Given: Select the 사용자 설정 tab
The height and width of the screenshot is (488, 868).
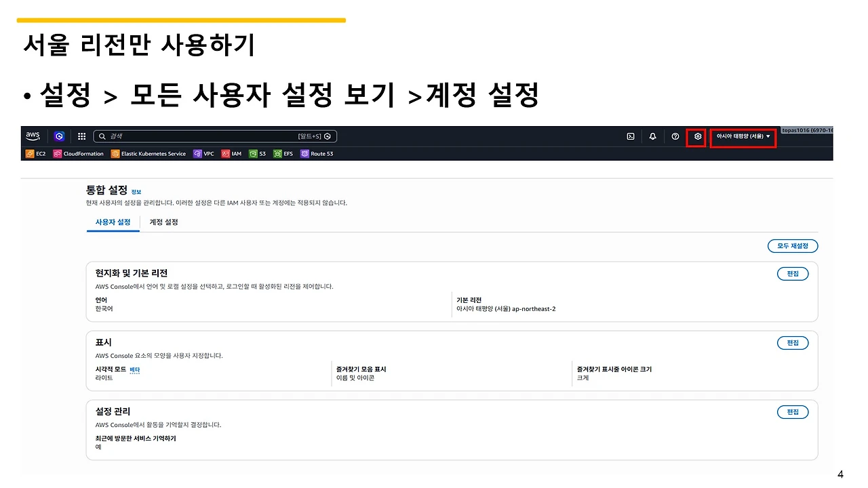Looking at the screenshot, I should tap(113, 222).
